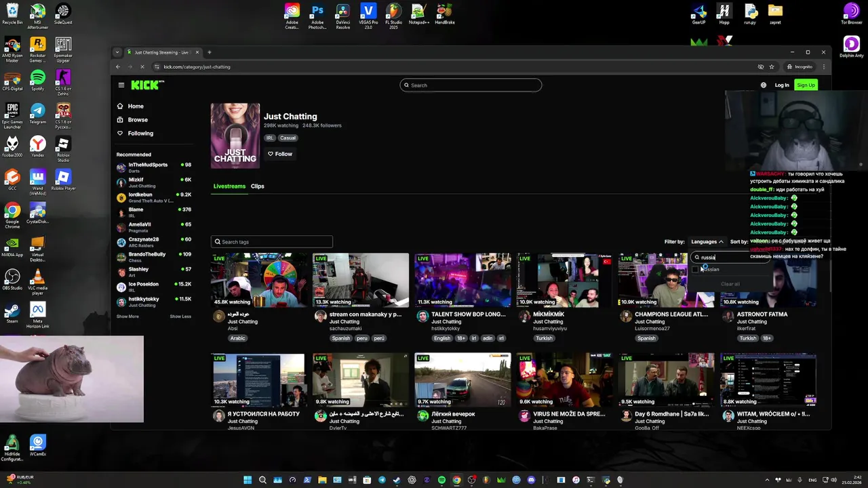Open Adobe Photoshop desktop icon

(x=317, y=16)
